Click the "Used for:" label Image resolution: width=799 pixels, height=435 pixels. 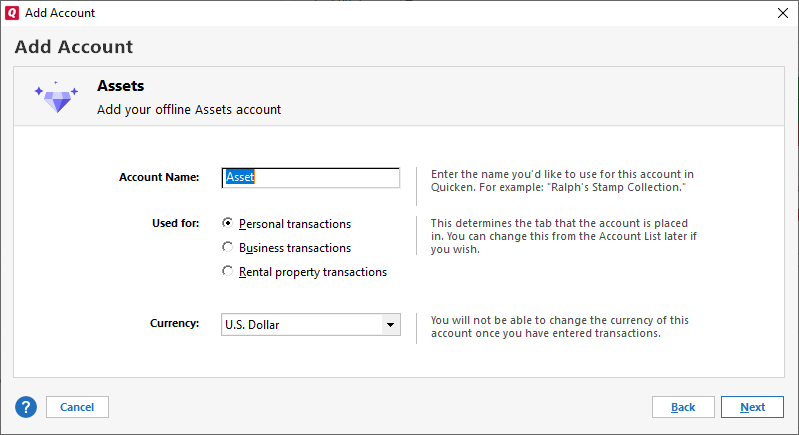click(176, 223)
